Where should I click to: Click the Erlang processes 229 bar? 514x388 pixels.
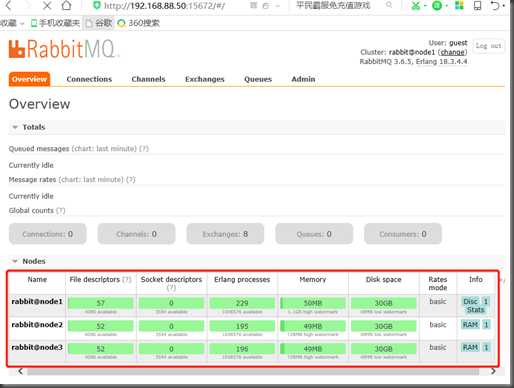pos(242,303)
